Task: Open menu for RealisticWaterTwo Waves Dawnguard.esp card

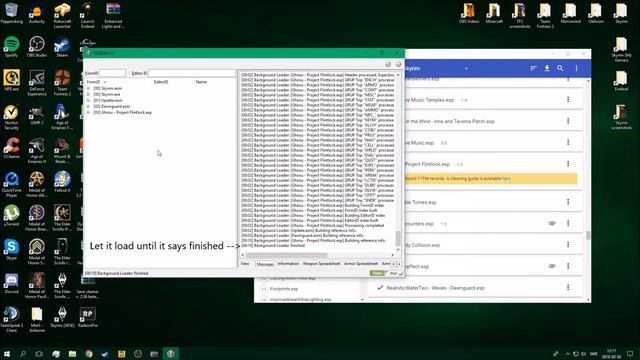Action: [x=568, y=287]
